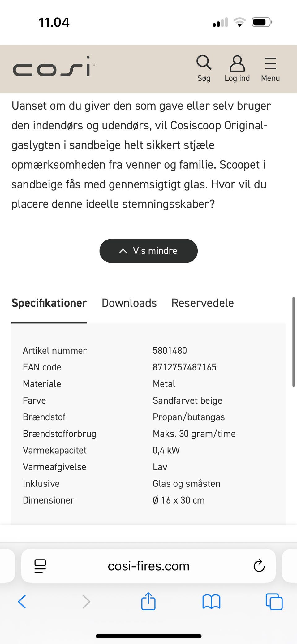Screen dimensions: 297x644
Task: Tap the cosi-fires.com address bar
Action: [148, 566]
